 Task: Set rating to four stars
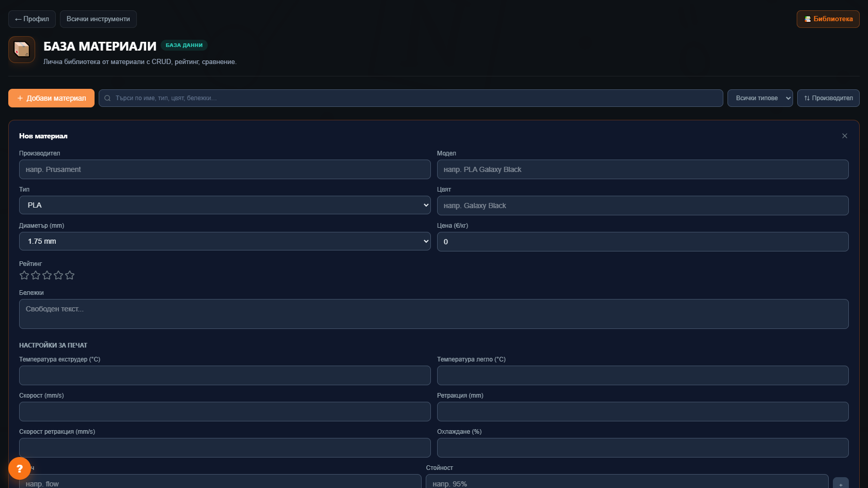[x=58, y=275]
